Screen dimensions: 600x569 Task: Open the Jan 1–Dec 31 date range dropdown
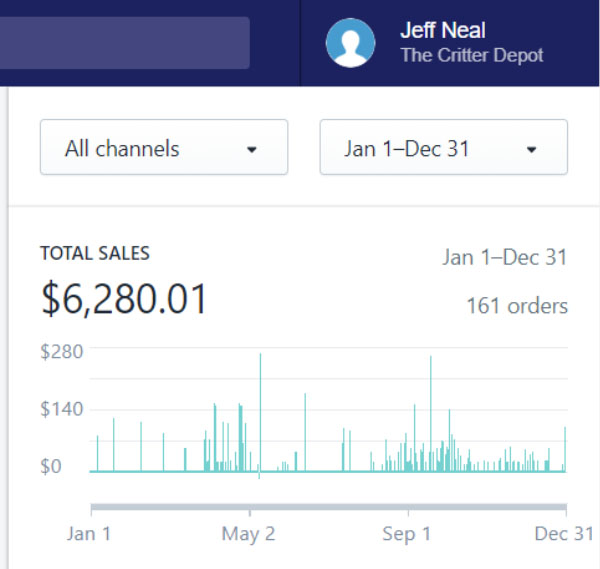click(x=443, y=148)
